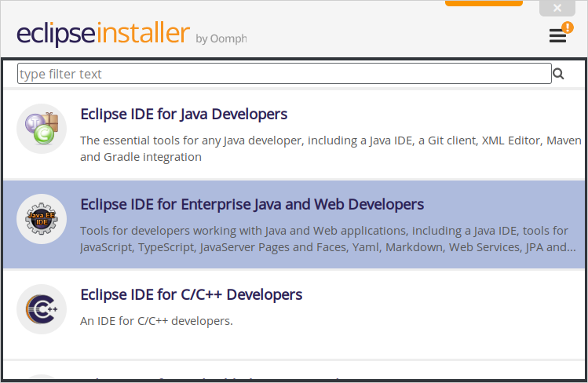Click the Java Developers description text
Screen dimensions: 588x383
331,148
